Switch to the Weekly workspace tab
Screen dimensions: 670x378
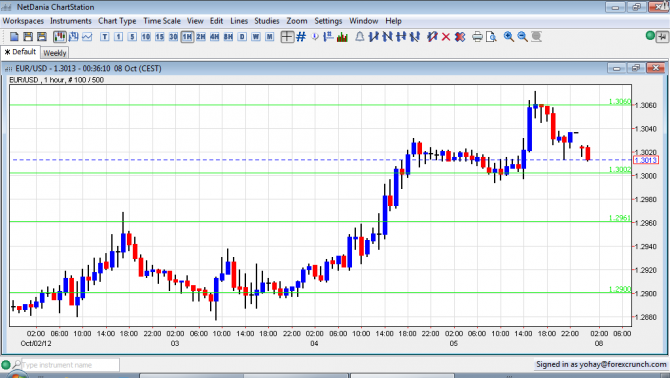[55, 53]
